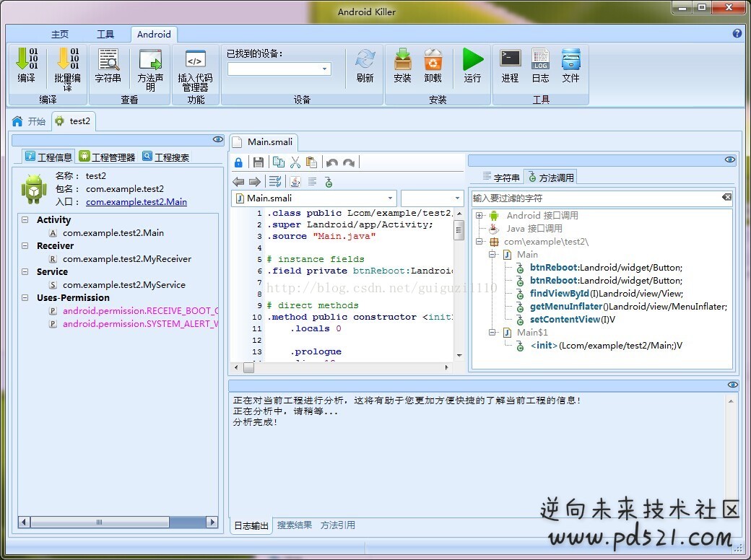
Task: Clear the filter text with the X icon
Action: (726, 197)
